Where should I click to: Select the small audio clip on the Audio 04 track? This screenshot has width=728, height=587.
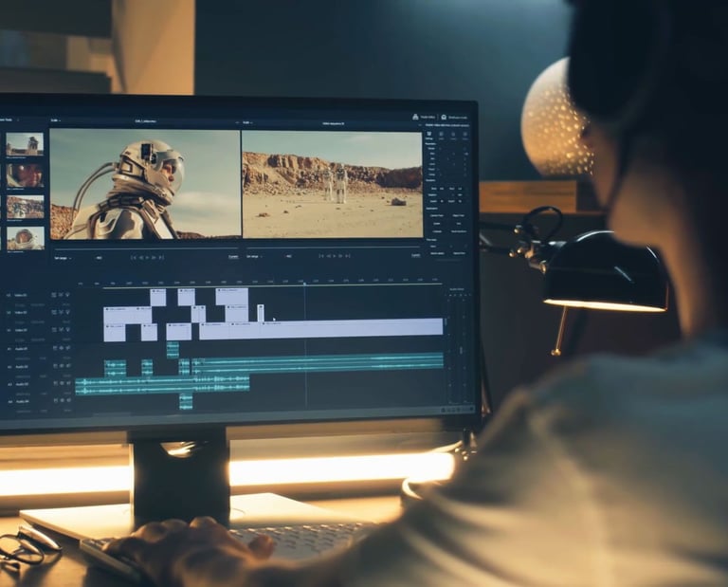click(x=186, y=401)
